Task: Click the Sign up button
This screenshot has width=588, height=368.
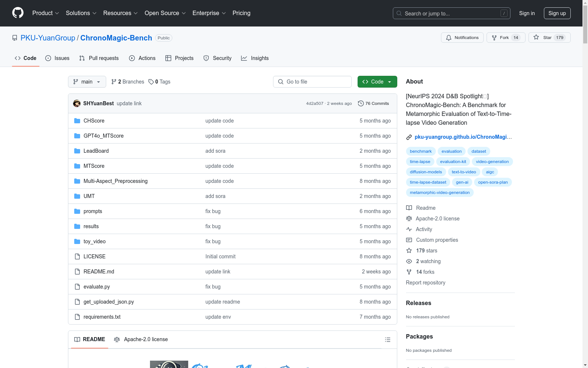Action: point(557,13)
